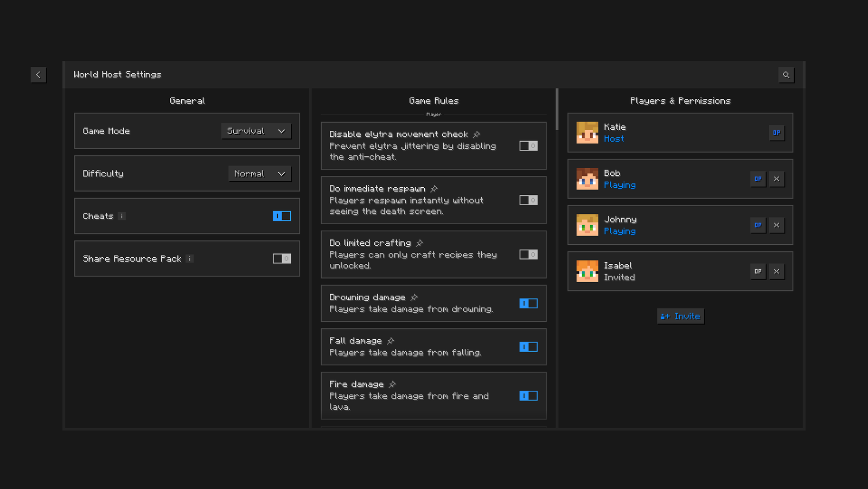The height and width of the screenshot is (489, 868).
Task: Open search with the magnifier icon
Action: (x=786, y=75)
